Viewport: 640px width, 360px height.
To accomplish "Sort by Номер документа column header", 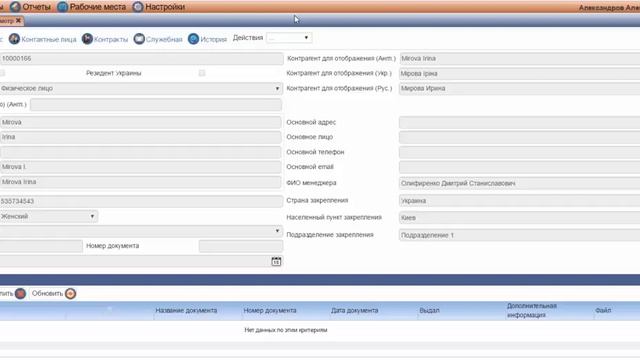I will tap(270, 311).
